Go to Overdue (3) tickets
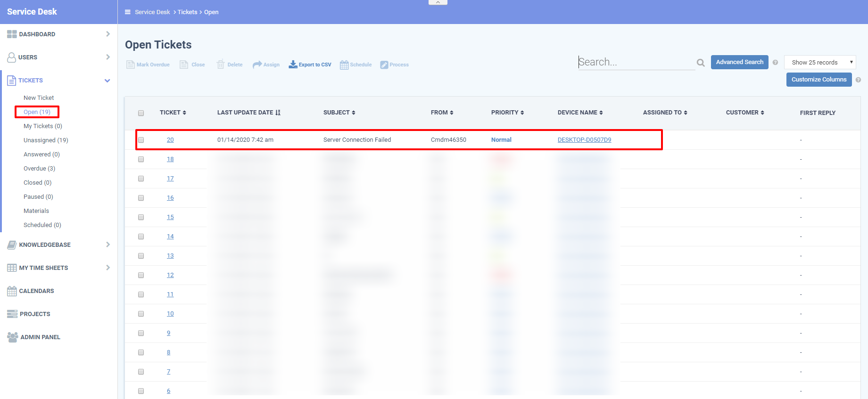Image resolution: width=868 pixels, height=399 pixels. [x=39, y=169]
